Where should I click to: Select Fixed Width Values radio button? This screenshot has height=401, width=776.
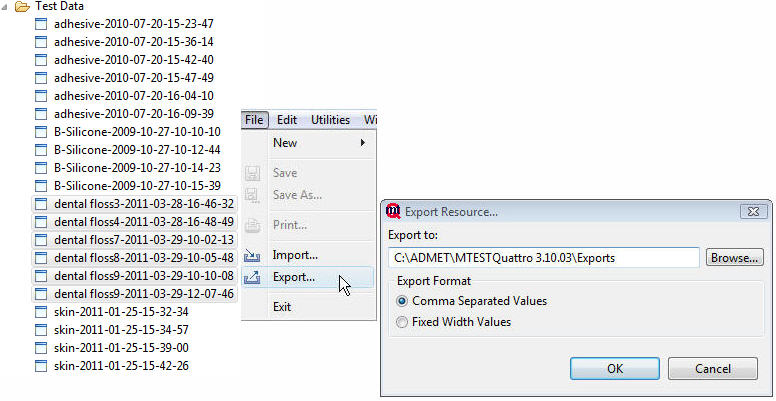403,322
